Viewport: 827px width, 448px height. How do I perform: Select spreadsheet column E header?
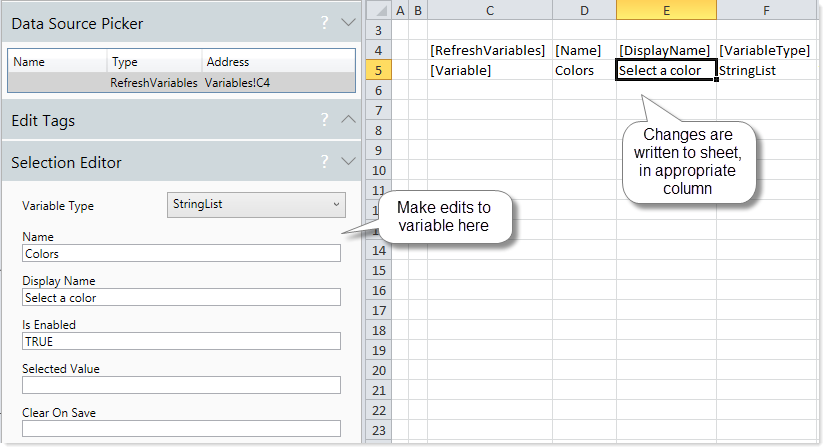pos(666,9)
